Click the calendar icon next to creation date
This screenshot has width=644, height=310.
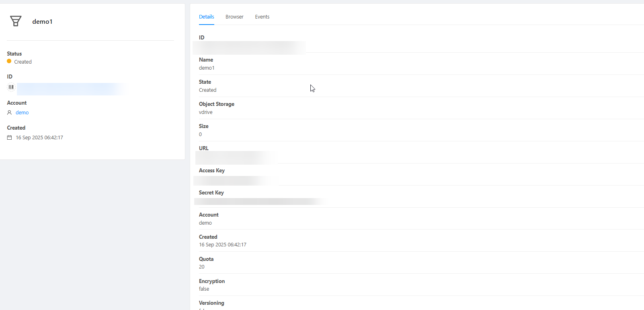[9, 138]
